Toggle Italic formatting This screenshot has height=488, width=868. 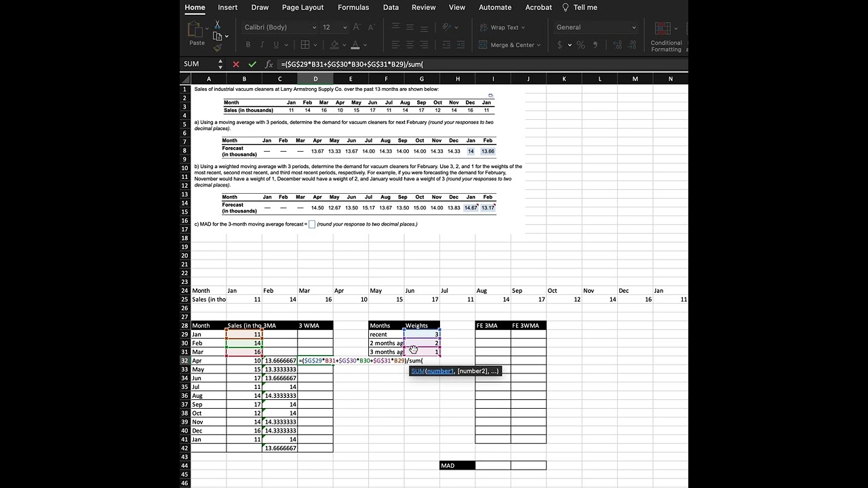tap(262, 45)
